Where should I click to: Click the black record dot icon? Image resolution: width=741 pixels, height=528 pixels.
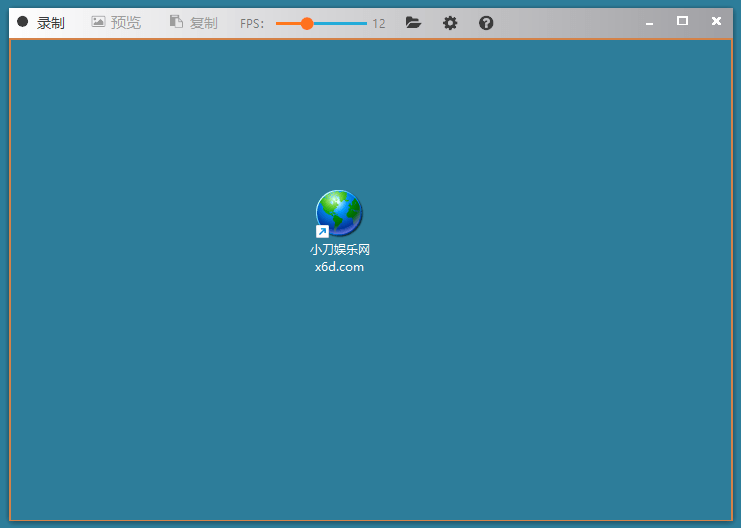(23, 22)
